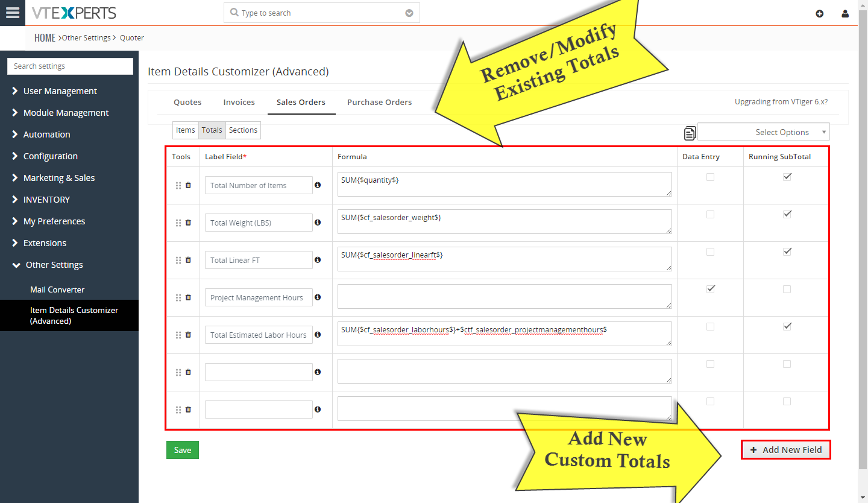Switch to the Sections sub-tab

click(x=244, y=130)
